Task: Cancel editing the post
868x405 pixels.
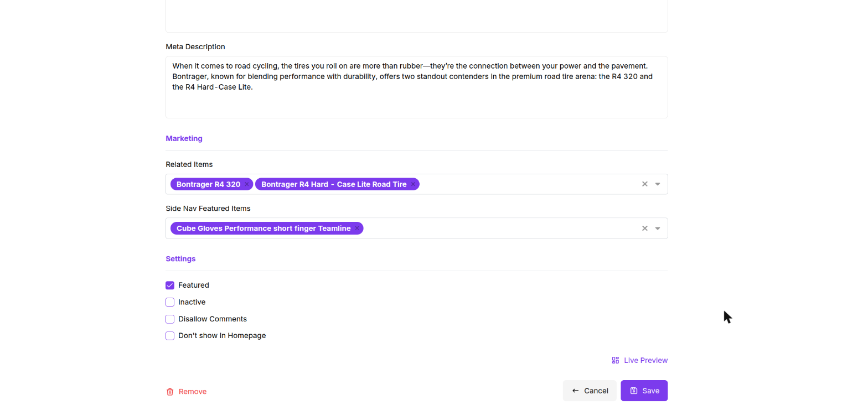Action: [590, 391]
